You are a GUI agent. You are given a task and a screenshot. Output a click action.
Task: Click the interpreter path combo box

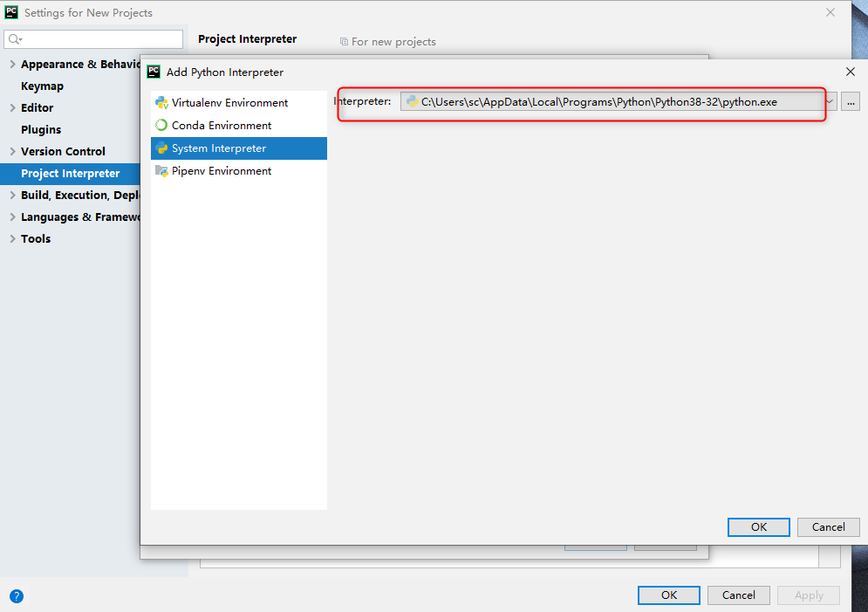tap(618, 101)
